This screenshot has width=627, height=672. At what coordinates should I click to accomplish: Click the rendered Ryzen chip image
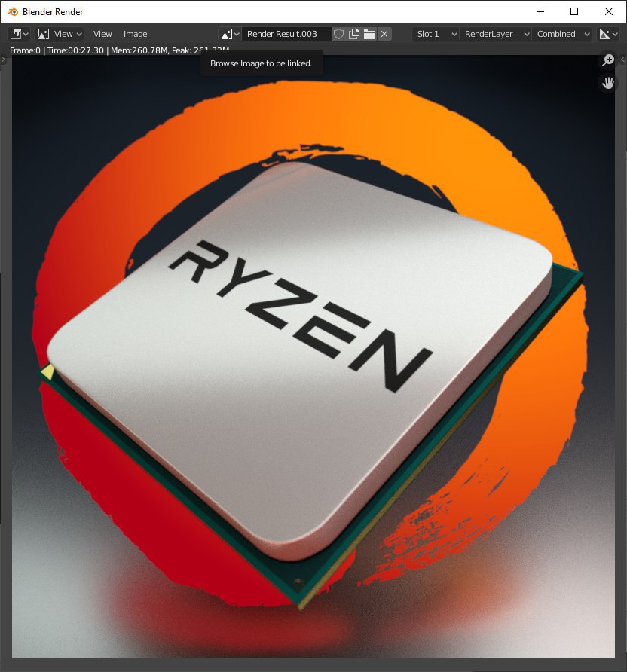313,356
